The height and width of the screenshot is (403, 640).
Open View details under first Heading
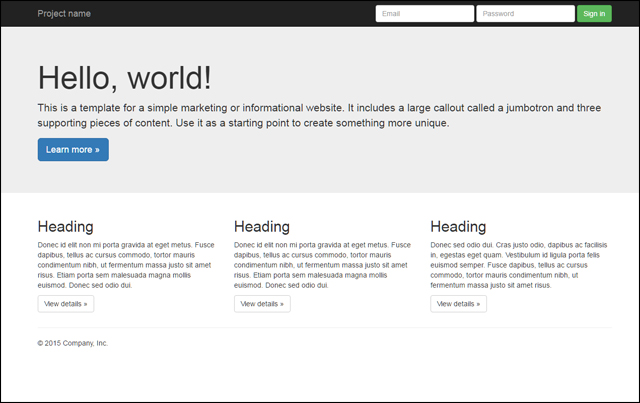click(x=66, y=303)
